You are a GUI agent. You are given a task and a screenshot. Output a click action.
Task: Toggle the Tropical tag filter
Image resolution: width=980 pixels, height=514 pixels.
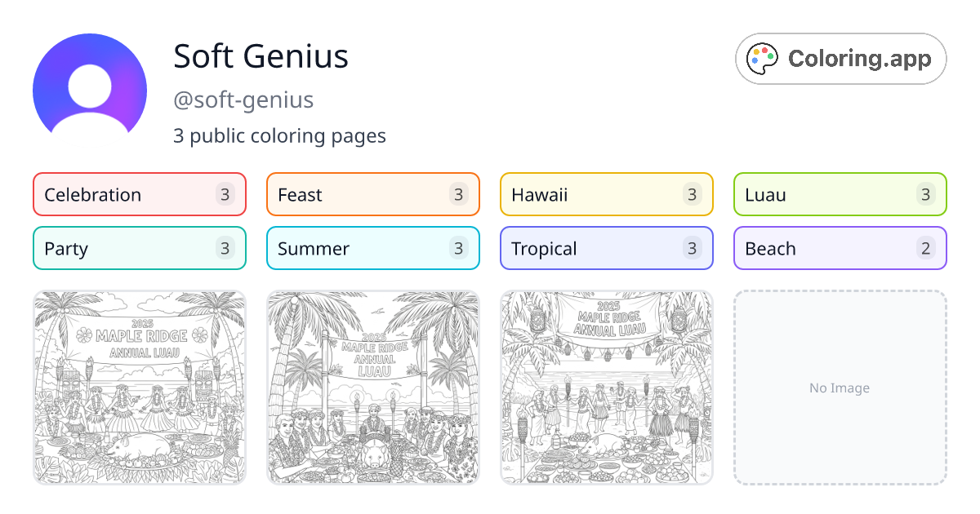[606, 248]
